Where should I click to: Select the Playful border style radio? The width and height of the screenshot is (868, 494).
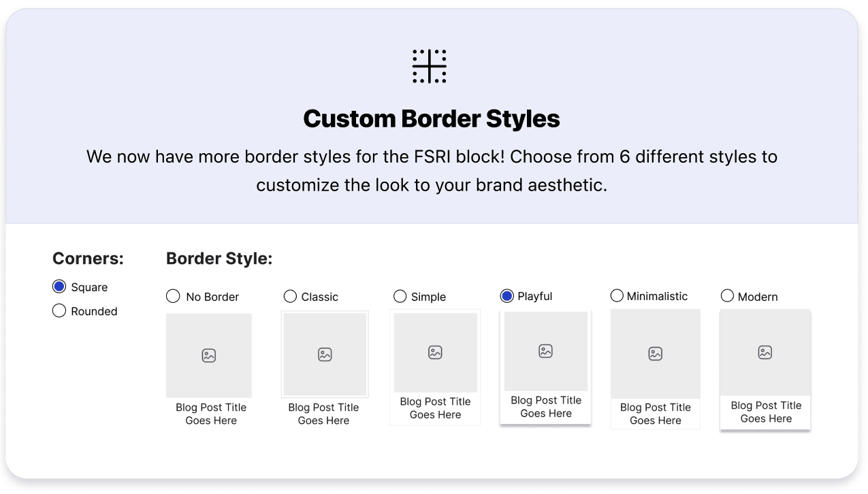507,296
